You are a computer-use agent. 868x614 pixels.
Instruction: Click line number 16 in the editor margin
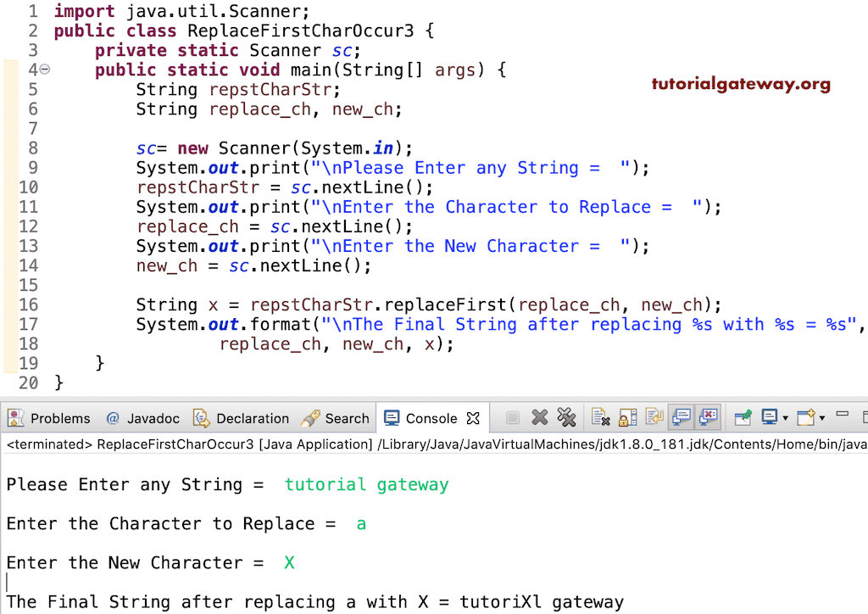pos(28,304)
